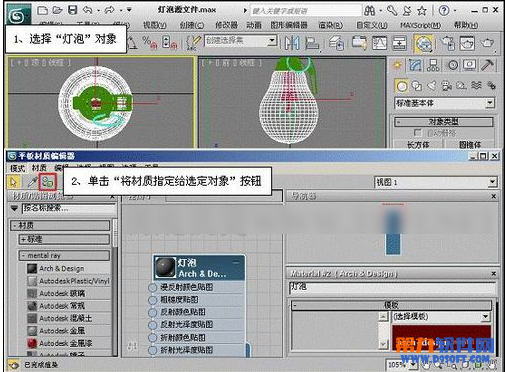506x372 pixels.
Task: Expand the 标准 materials group
Action: (x=64, y=239)
